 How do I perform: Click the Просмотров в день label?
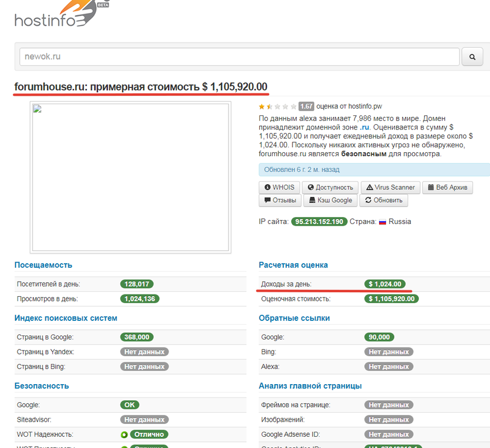[x=48, y=298]
